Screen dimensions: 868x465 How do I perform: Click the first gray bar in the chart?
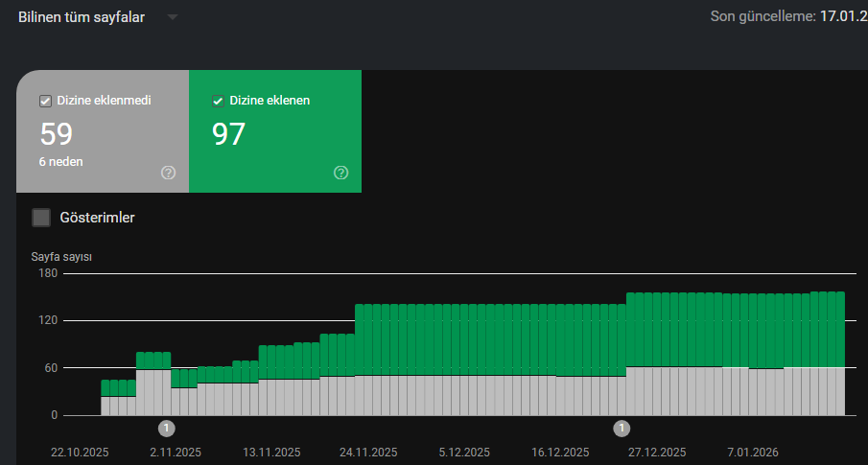[106, 406]
